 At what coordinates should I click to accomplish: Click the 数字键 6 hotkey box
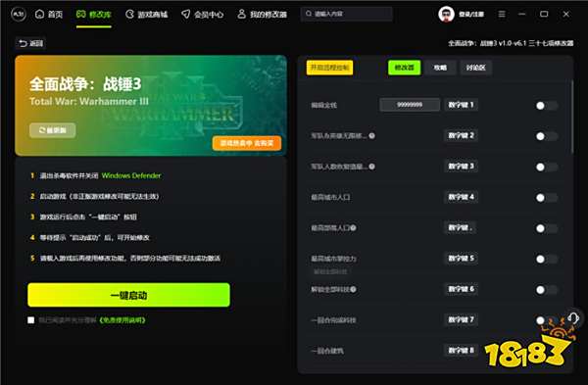[x=462, y=289]
